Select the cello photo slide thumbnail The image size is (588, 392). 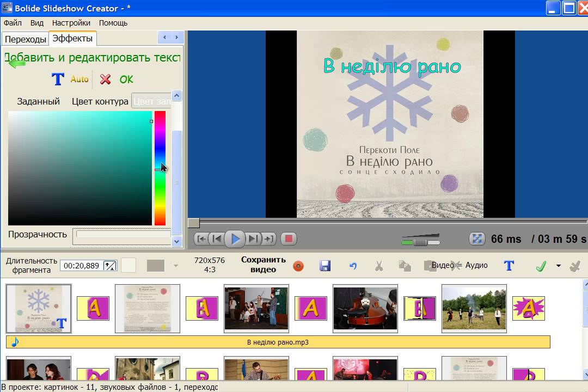(365, 309)
